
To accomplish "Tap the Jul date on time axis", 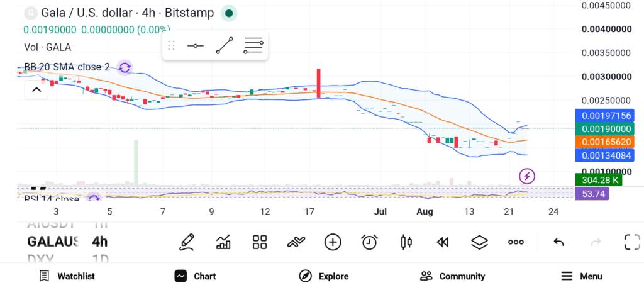I will pyautogui.click(x=380, y=212).
